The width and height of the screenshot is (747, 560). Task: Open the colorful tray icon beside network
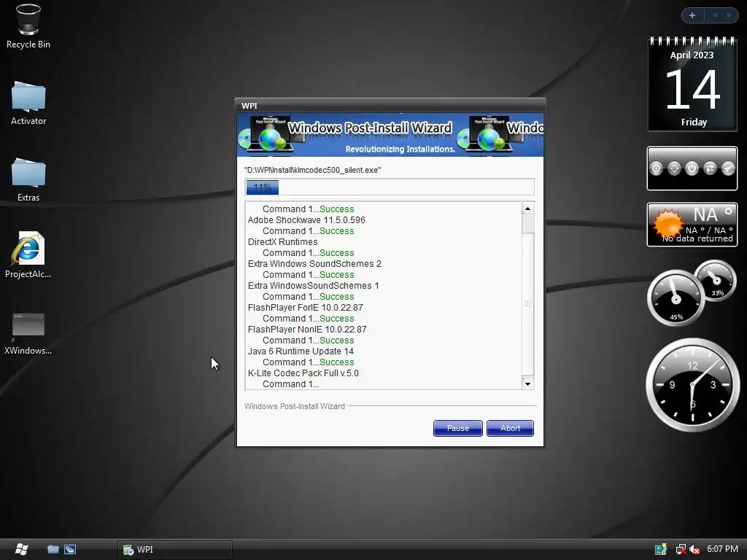[x=661, y=550]
